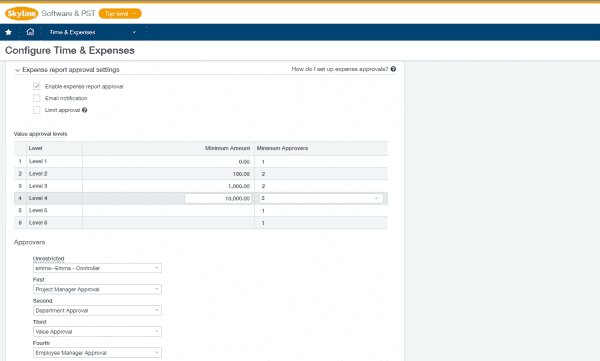Click Level column header
The height and width of the screenshot is (361, 600).
point(54,148)
